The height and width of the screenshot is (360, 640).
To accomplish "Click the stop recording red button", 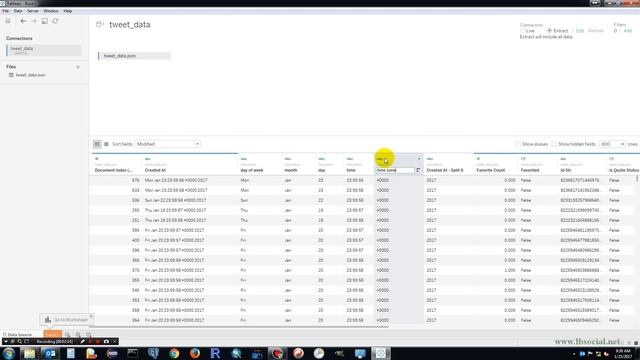I will (98, 341).
